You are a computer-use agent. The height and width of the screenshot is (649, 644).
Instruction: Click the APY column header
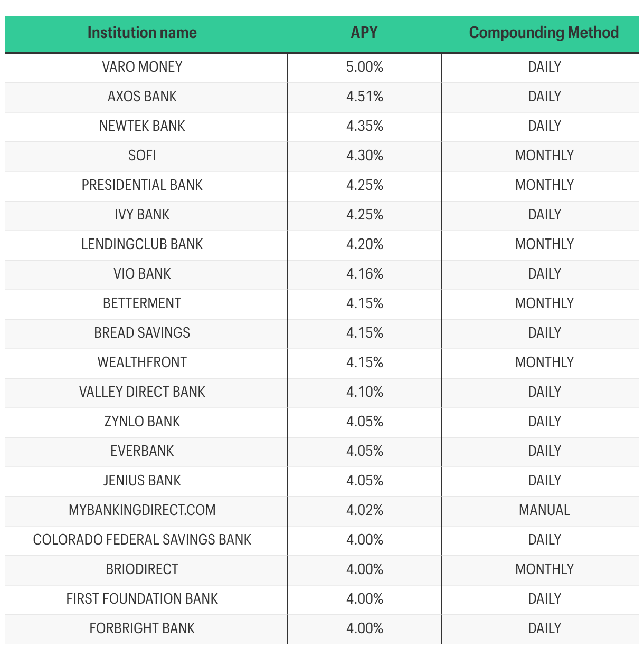(364, 33)
